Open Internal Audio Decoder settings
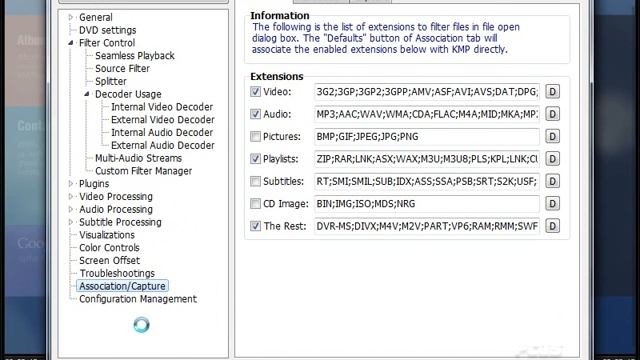Screen dimensions: 640x360 [x=162, y=132]
